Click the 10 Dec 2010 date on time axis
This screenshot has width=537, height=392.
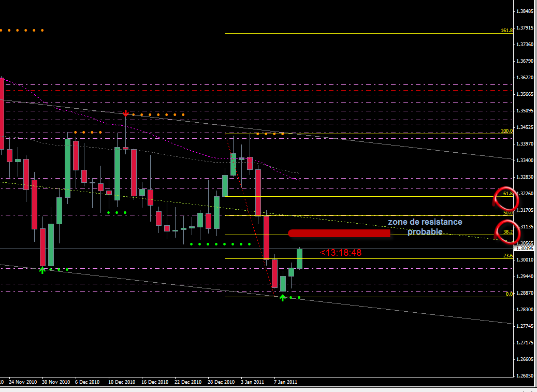pos(122,382)
